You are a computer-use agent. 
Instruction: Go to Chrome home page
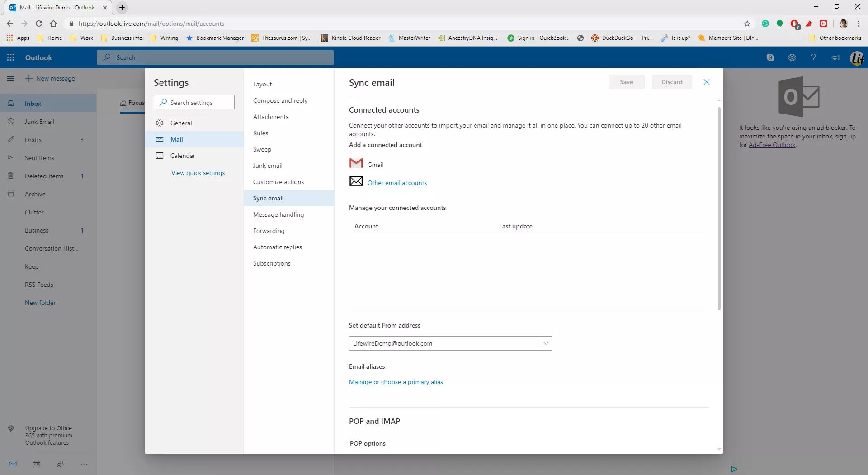(x=53, y=24)
